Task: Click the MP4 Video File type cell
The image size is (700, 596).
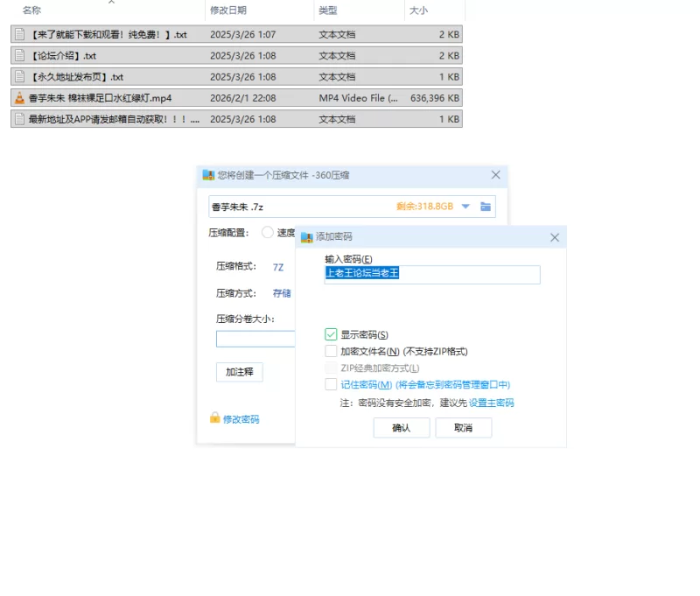Action: 358,98
